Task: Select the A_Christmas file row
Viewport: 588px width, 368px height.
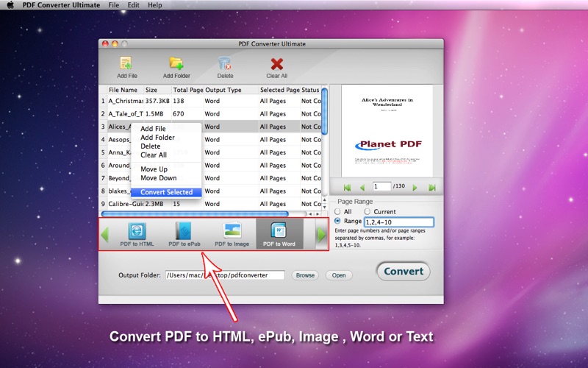Action: point(210,101)
